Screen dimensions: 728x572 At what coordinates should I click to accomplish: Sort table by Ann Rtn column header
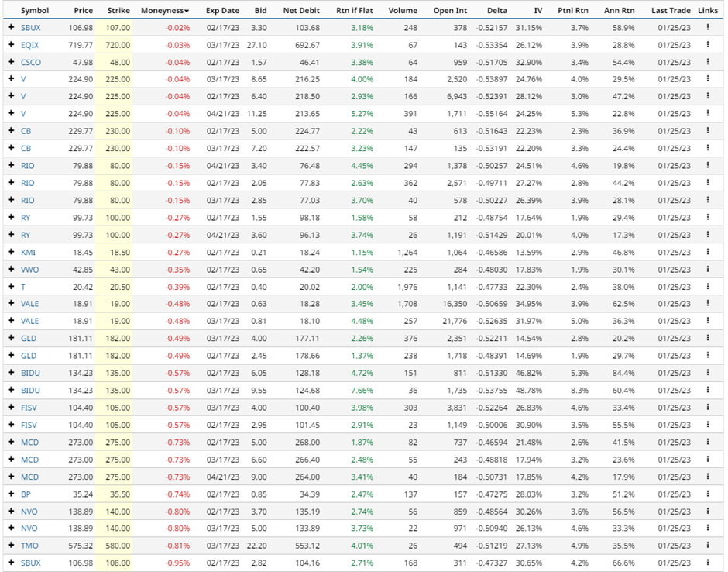(620, 10)
